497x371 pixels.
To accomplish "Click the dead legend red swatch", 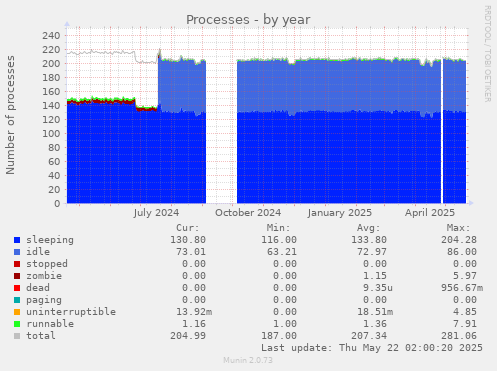I will tap(17, 288).
